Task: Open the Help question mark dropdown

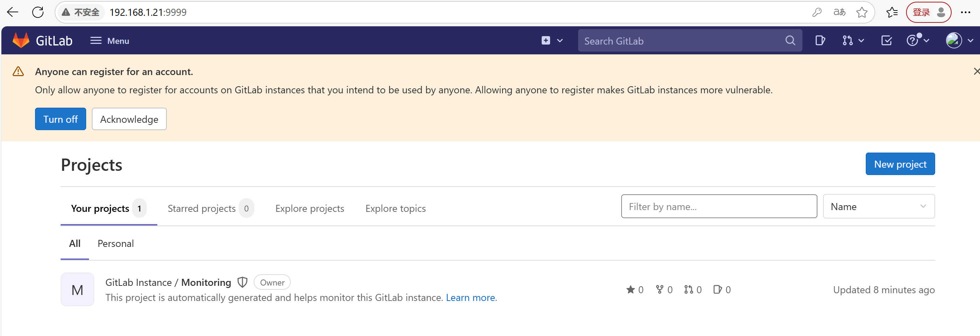Action: (918, 40)
